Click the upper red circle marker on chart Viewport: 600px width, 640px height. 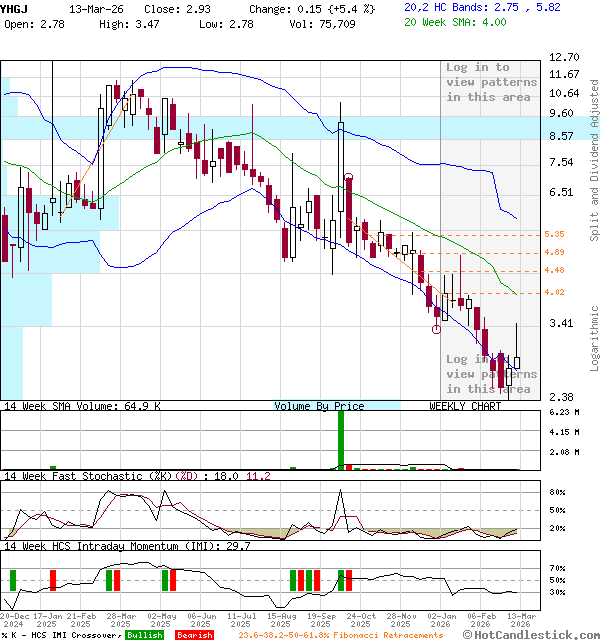[x=348, y=178]
